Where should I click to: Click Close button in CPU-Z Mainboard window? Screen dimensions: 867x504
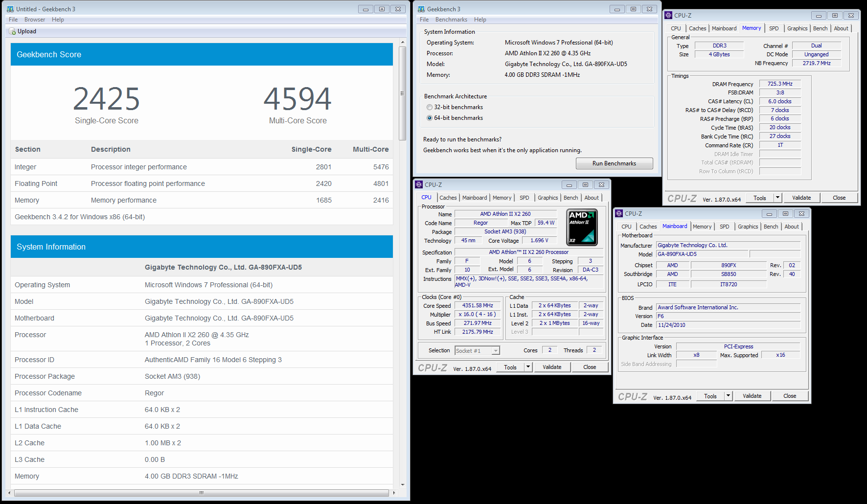[x=789, y=396]
